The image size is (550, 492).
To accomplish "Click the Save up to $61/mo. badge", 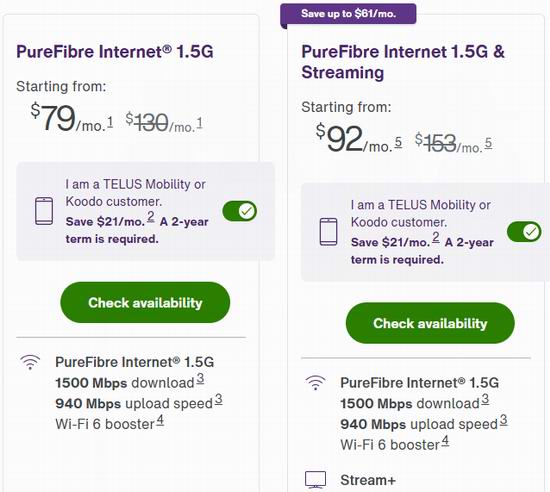I will pyautogui.click(x=348, y=14).
